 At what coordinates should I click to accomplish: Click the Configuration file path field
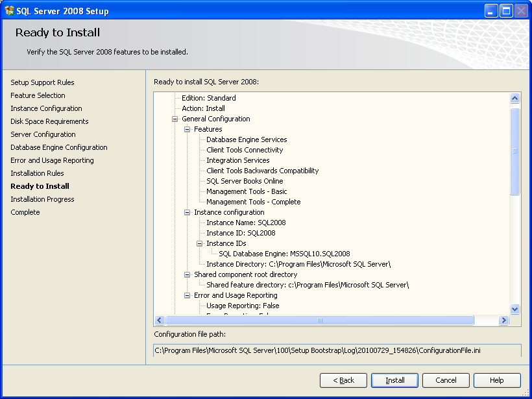point(337,350)
